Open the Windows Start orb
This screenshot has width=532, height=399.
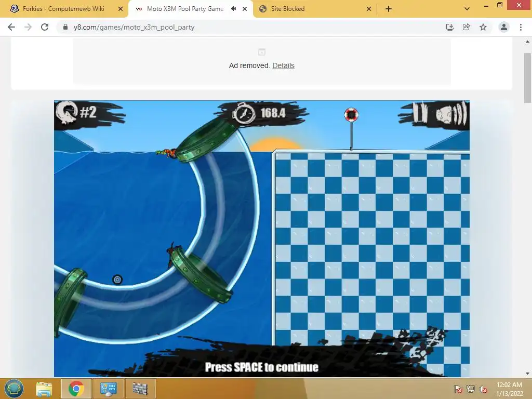[x=14, y=389]
